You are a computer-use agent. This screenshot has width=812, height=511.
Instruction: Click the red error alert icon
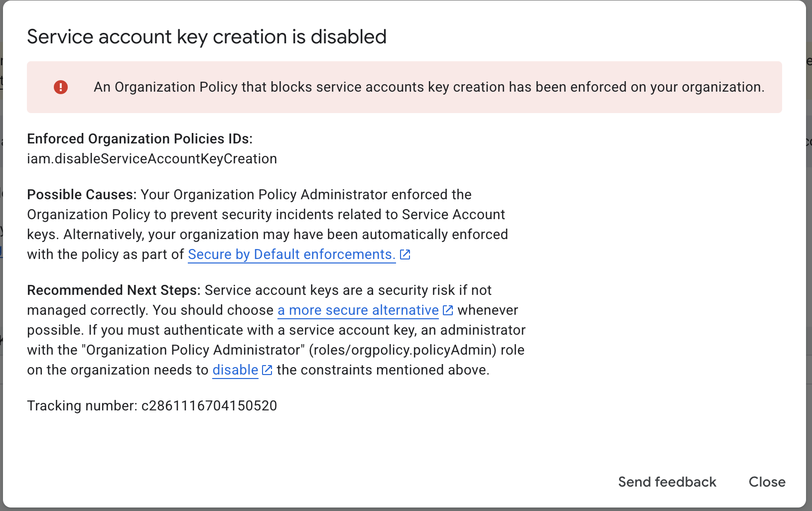tap(60, 87)
